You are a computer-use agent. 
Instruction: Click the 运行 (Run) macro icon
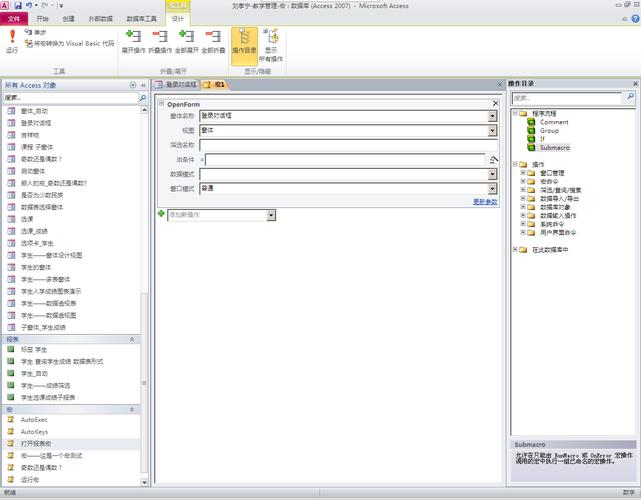(12, 40)
